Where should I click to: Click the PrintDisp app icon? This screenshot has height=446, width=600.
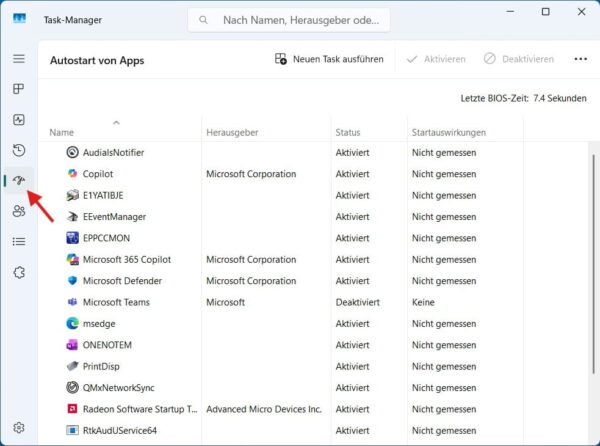pyautogui.click(x=72, y=366)
